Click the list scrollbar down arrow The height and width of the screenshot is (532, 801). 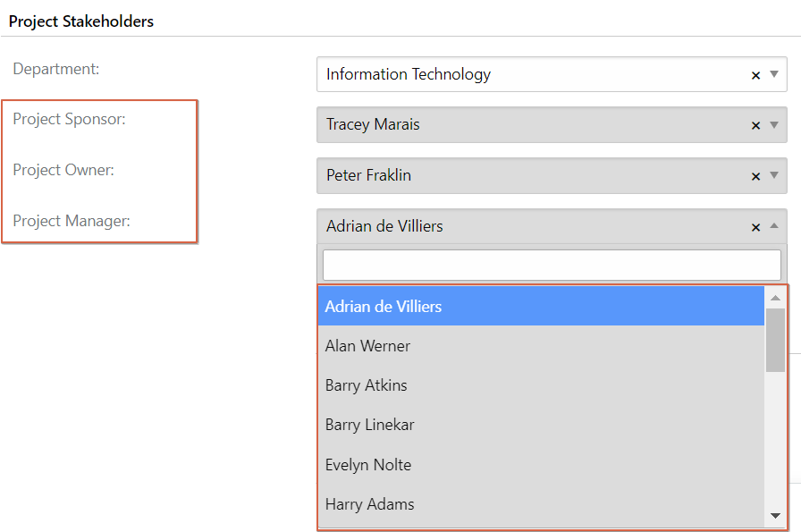coord(775,516)
